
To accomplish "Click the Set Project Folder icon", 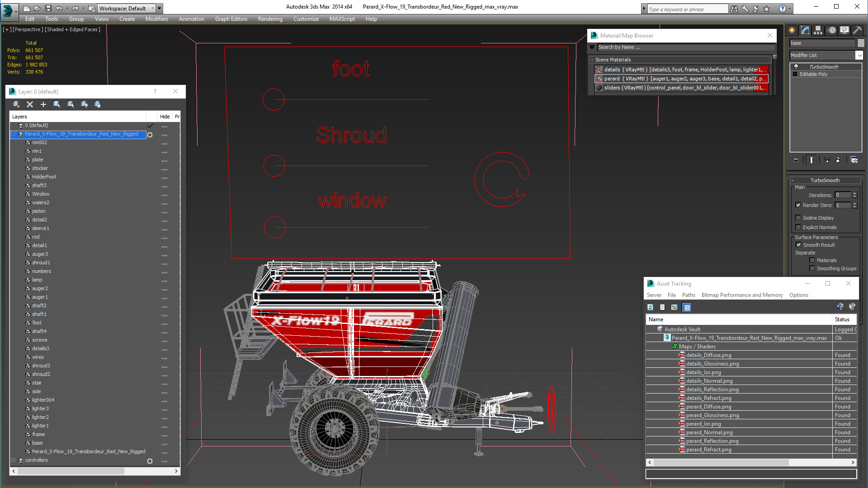I will coord(92,9).
